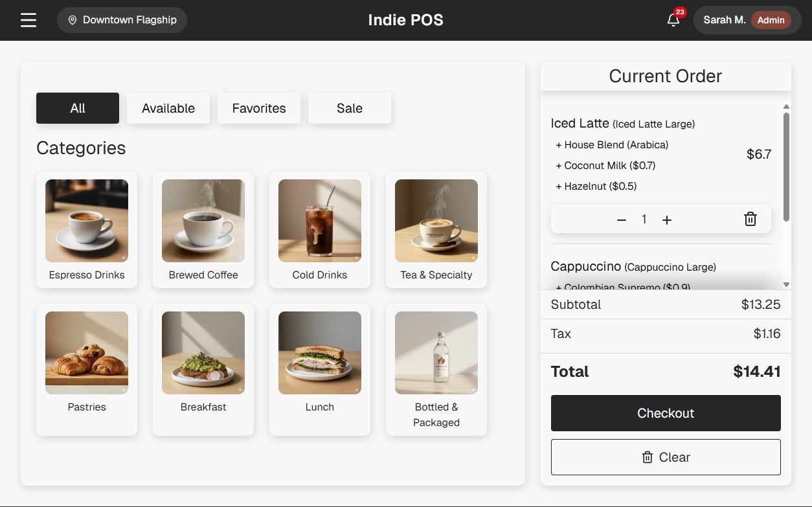Filter by Sale items
Viewport: 812px width, 507px height.
tap(350, 108)
